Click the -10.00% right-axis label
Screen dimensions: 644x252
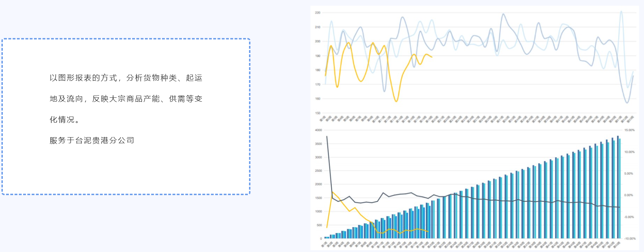629,238
